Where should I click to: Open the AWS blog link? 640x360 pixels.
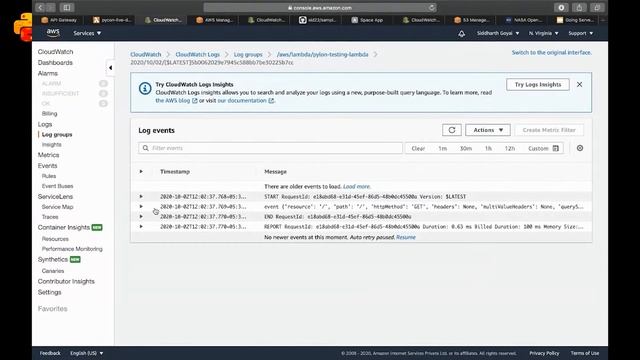(x=176, y=100)
